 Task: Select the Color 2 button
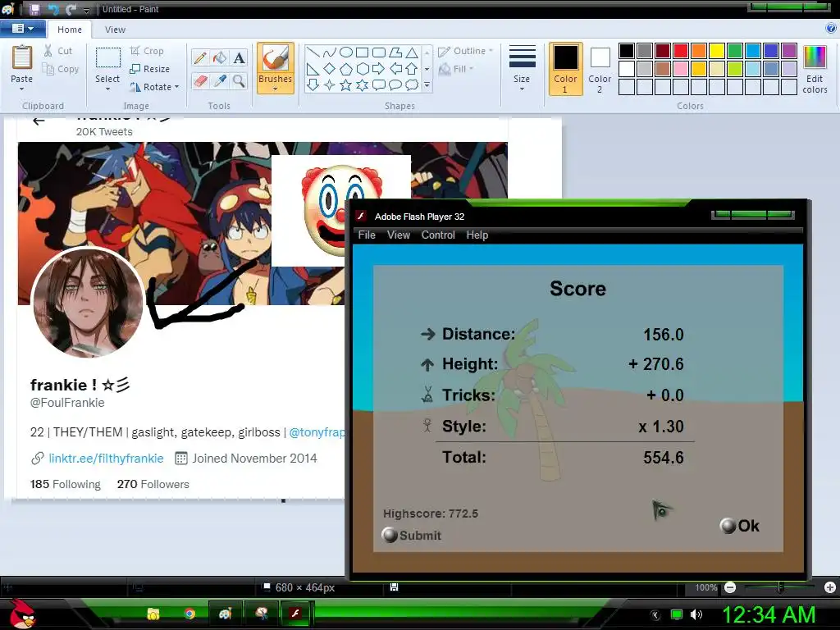point(600,70)
